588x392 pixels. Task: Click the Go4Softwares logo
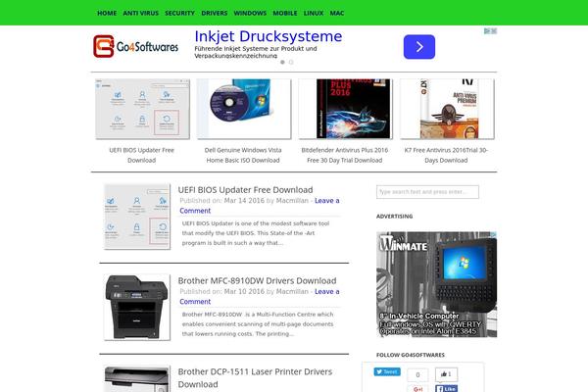point(136,46)
